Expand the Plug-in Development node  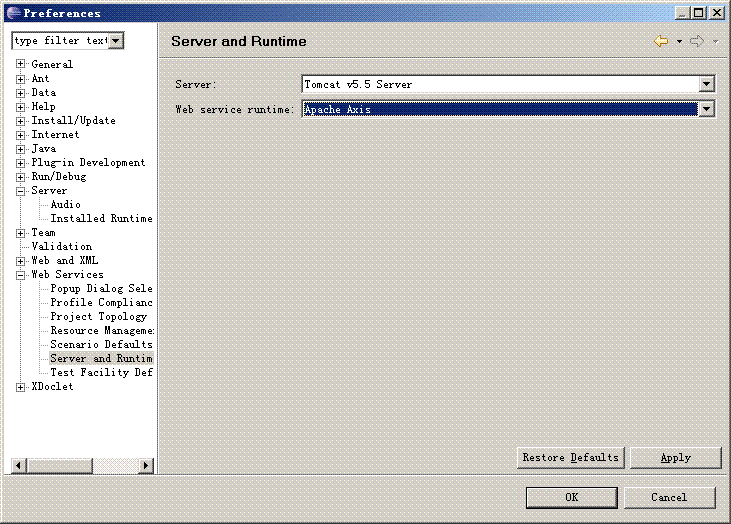(x=20, y=163)
